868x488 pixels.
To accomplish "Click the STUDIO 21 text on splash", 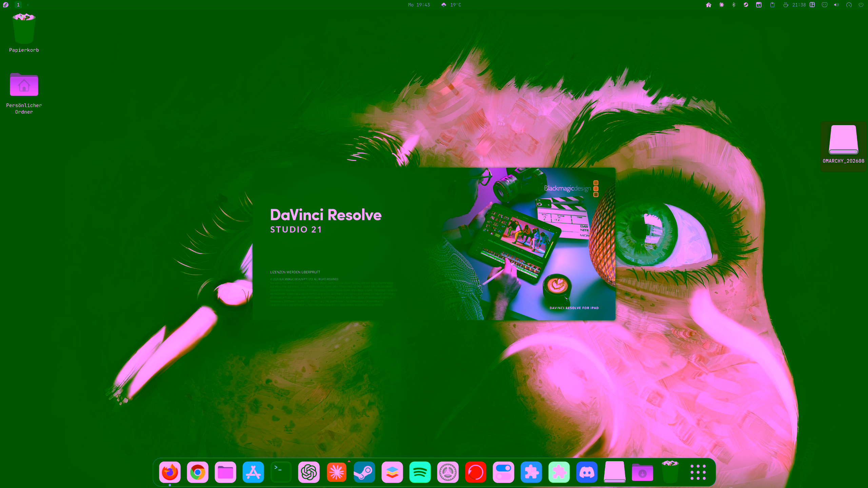I will [x=296, y=229].
